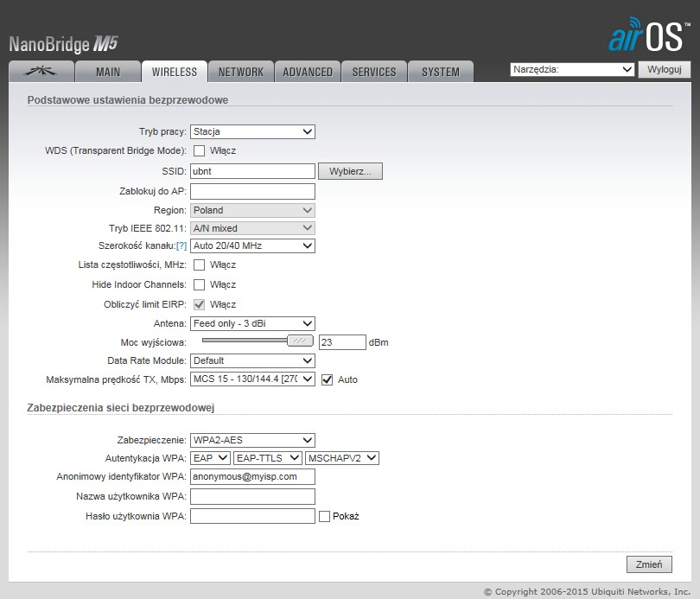Expand the Szerokość kanału dropdown
This screenshot has width=700, height=599.
pyautogui.click(x=252, y=246)
